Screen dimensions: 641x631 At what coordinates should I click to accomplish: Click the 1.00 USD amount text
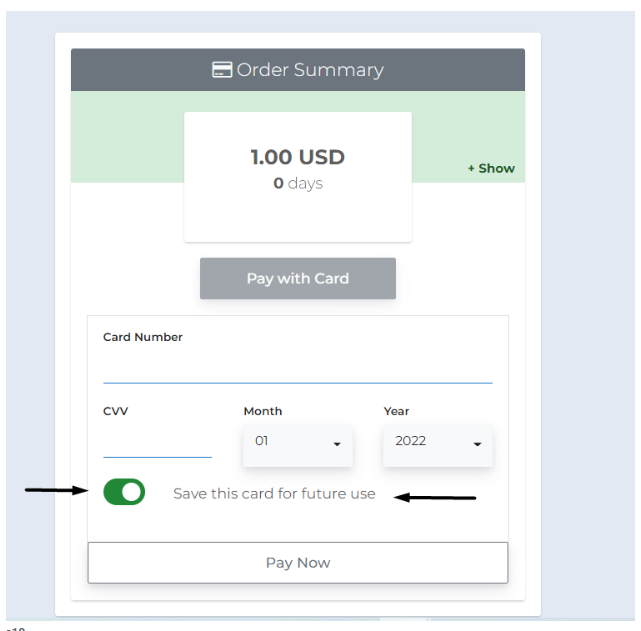pos(297,157)
